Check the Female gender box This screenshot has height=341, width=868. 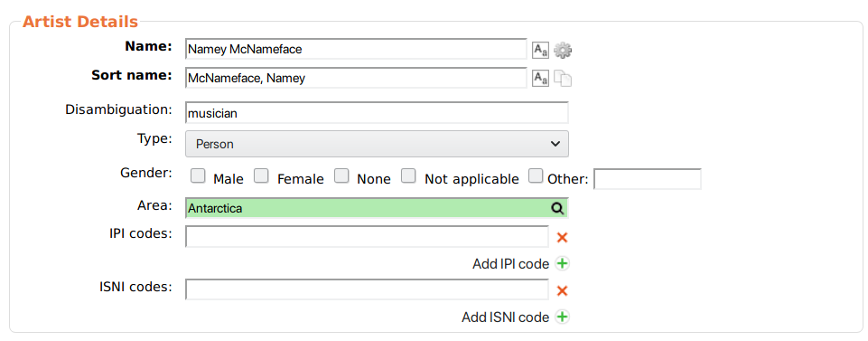261,176
